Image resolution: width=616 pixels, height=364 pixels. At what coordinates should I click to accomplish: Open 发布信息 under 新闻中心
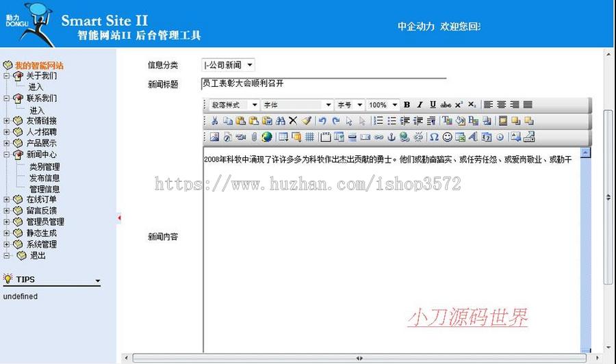[x=44, y=178]
